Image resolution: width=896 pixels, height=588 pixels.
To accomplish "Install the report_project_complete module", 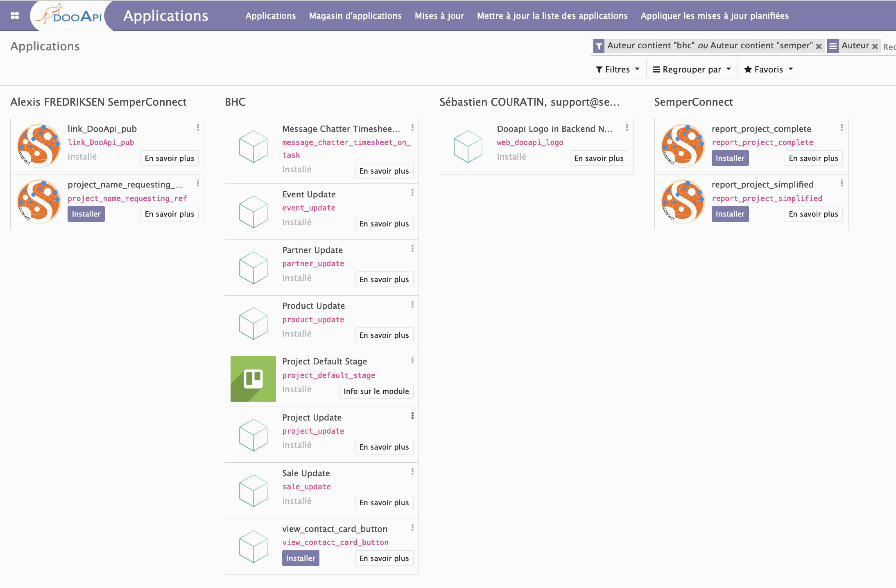I will pos(730,158).
